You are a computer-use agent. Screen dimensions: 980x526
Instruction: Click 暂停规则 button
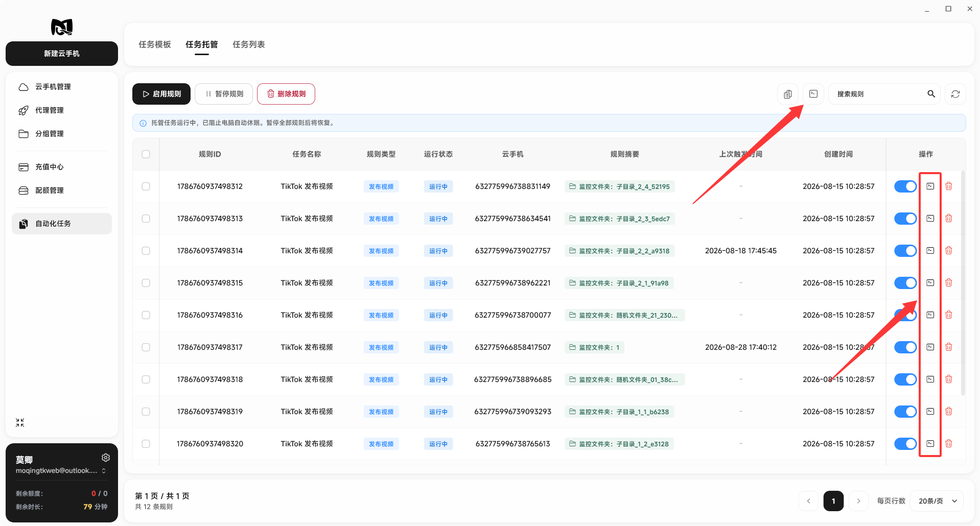pos(224,94)
